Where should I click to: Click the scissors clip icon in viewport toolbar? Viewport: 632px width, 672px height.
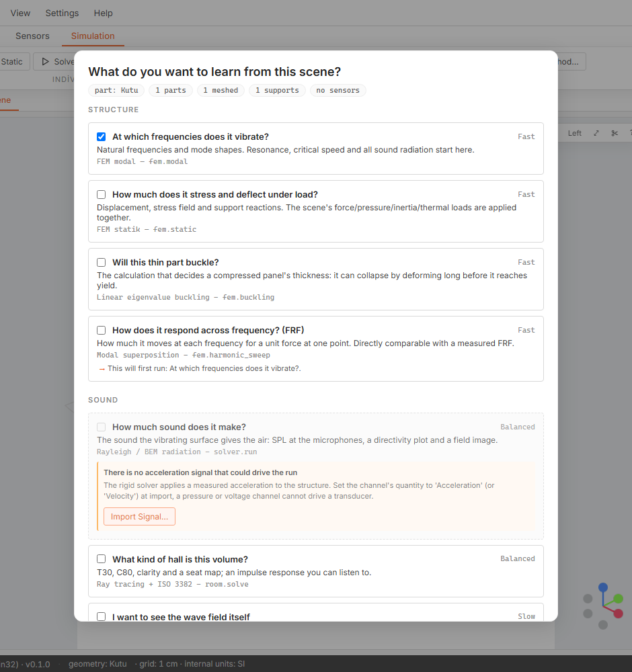click(x=615, y=133)
